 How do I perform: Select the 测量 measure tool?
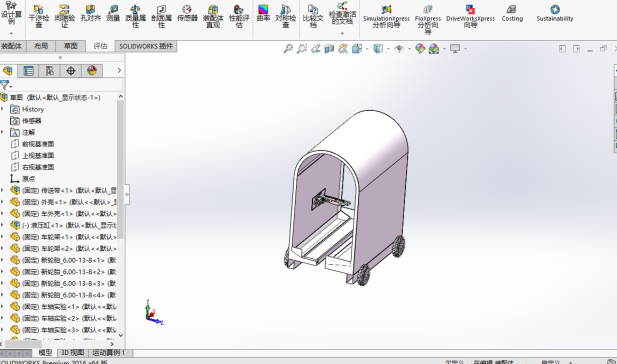point(113,13)
